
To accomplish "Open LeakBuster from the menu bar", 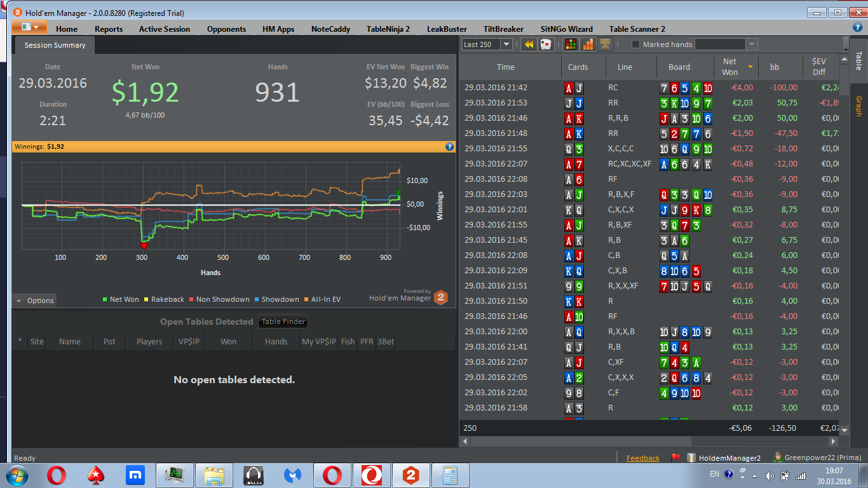I will click(x=447, y=29).
